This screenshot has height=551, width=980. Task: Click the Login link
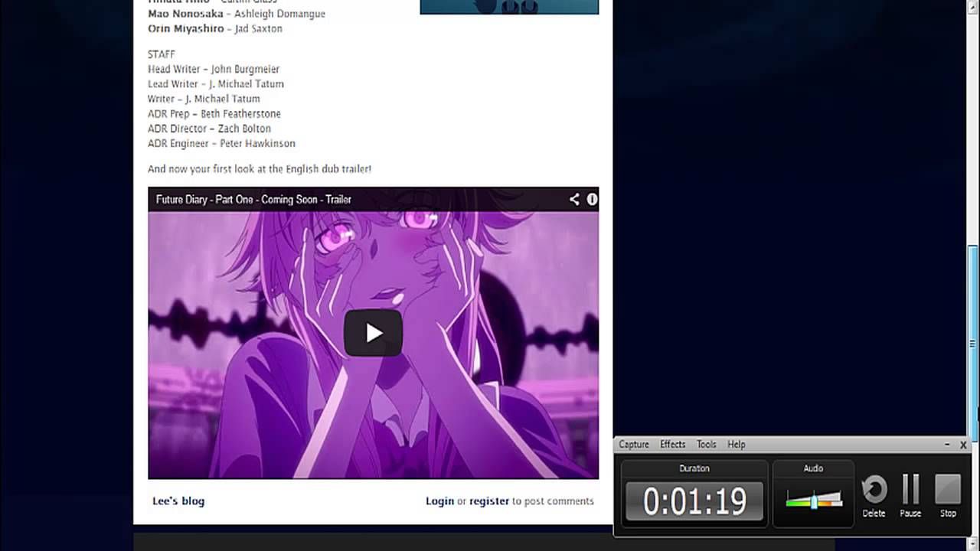[x=439, y=500]
